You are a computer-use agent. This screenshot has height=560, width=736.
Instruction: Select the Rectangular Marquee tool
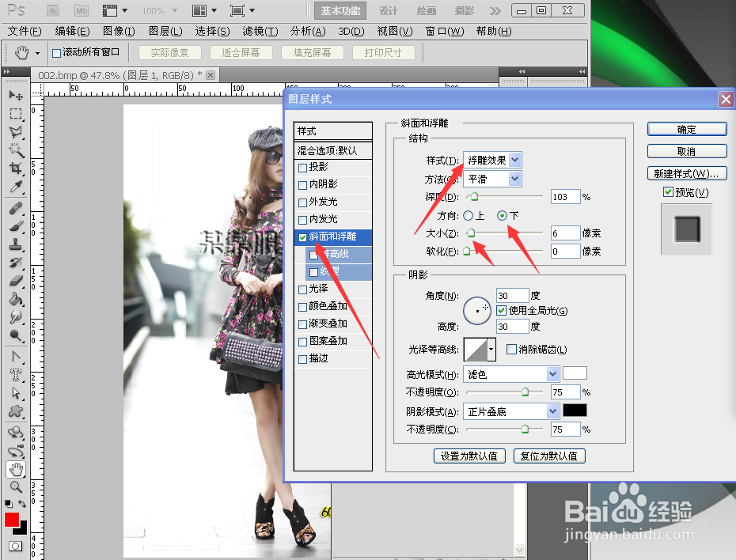16,113
